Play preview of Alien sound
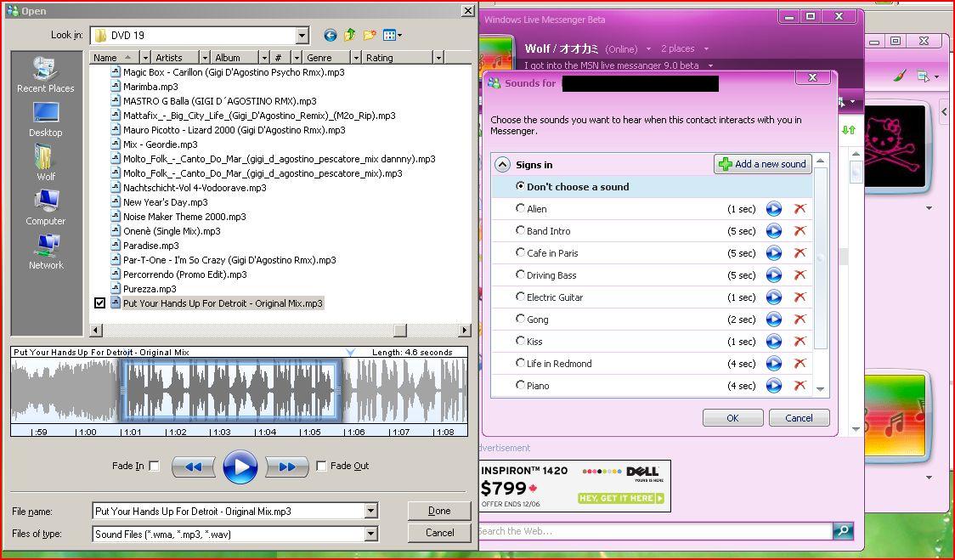The image size is (955, 560). 773,209
